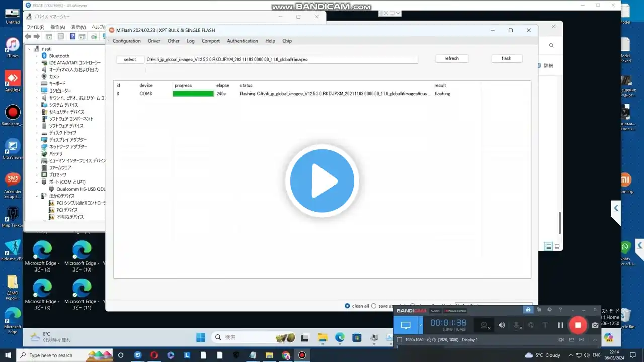Open the UltraViewer desktop shortcut
The width and height of the screenshot is (644, 362).
[x=13, y=149]
